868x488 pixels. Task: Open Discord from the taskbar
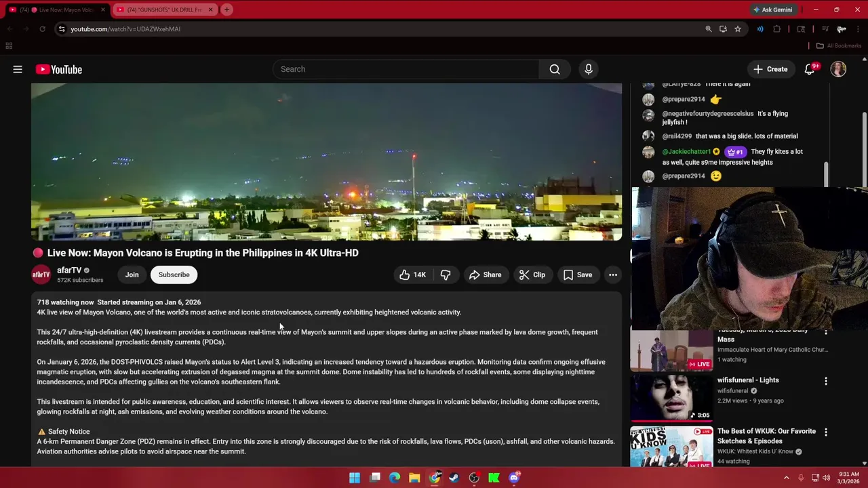click(514, 478)
